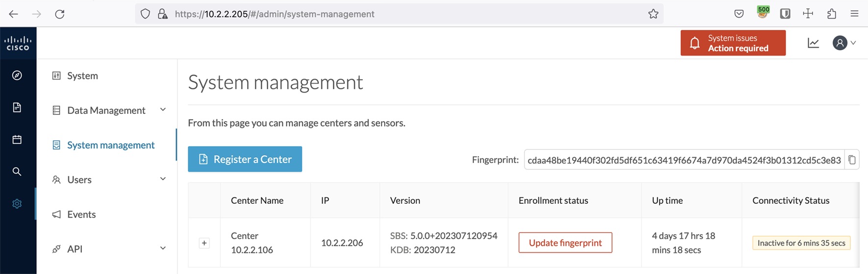Select the Admin gear icon in sidebar
Viewport: 868px width, 274px height.
tap(17, 204)
